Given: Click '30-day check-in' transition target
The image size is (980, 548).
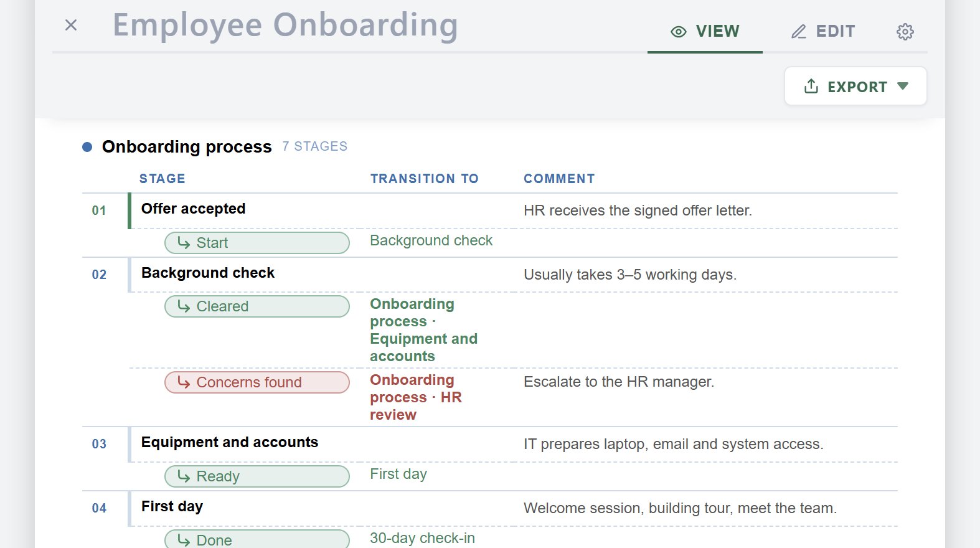Looking at the screenshot, I should tap(422, 538).
